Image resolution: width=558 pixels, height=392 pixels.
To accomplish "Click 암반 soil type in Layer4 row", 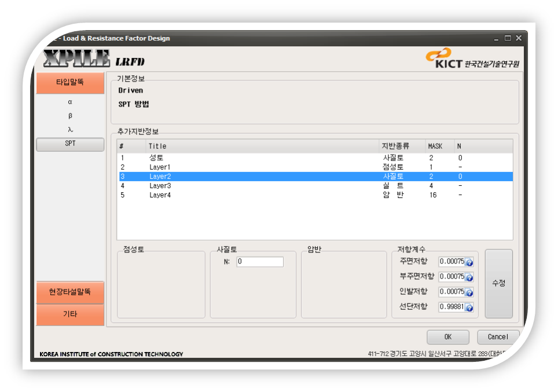I will tap(393, 195).
